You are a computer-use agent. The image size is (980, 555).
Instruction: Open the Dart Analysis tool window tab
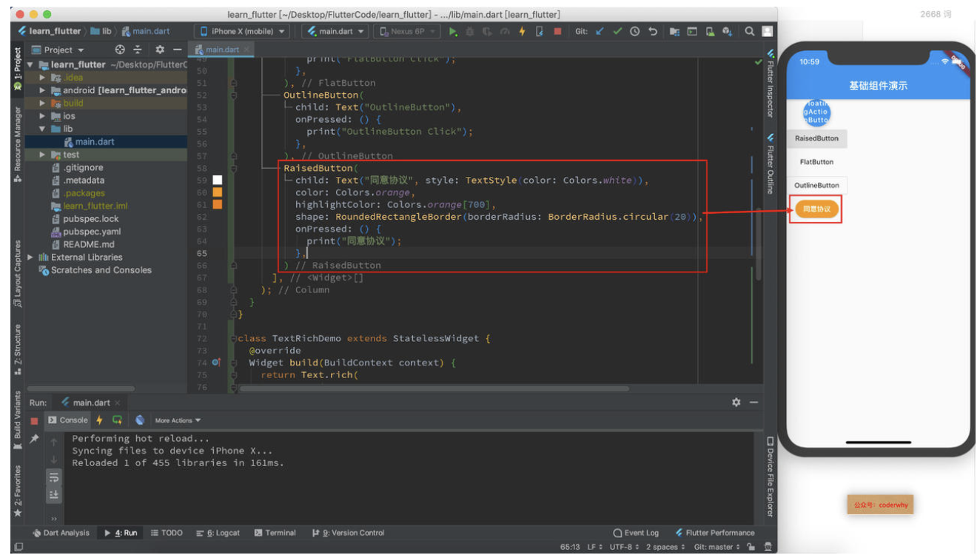point(61,533)
